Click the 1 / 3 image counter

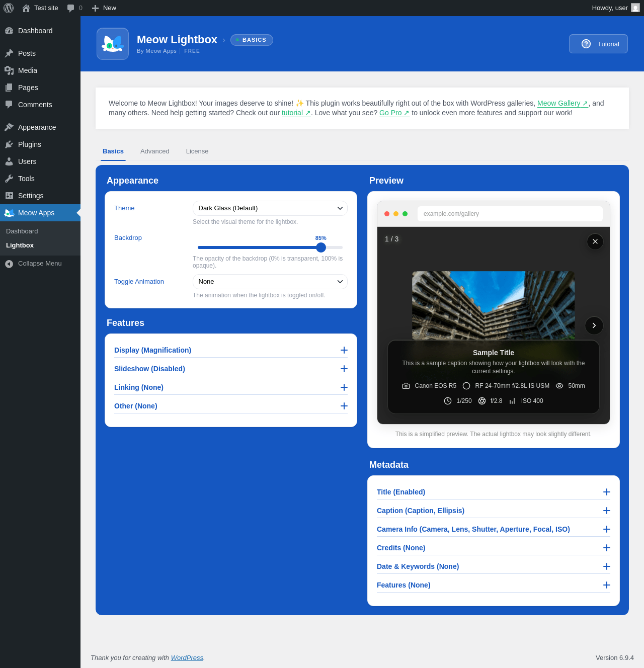coord(392,239)
